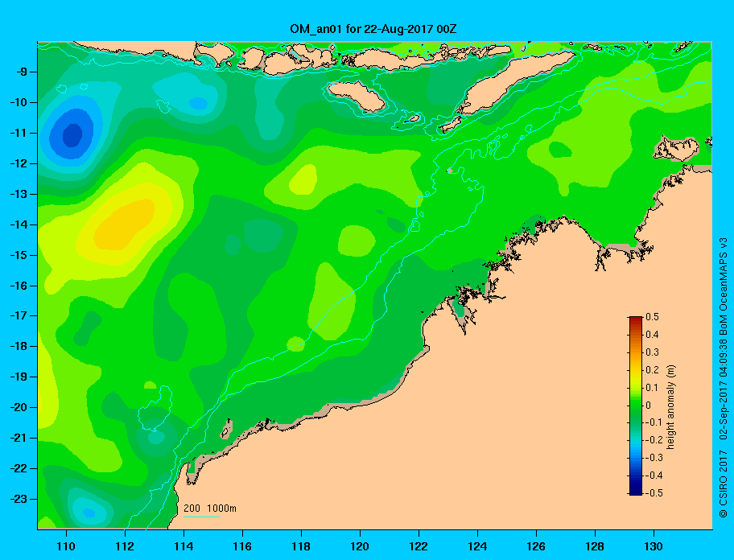Select latitude label "-16" on the vertical axis
Screen dimensions: 734x560
(x=19, y=286)
